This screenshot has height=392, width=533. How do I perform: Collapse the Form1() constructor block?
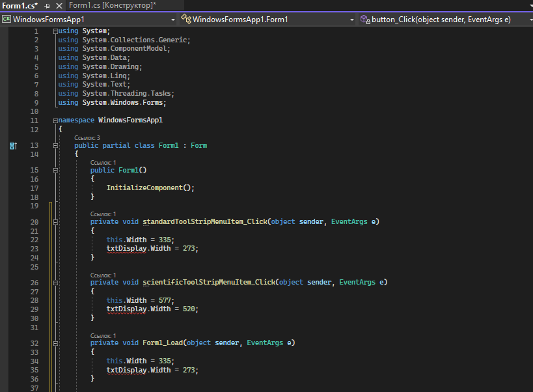[56, 171]
